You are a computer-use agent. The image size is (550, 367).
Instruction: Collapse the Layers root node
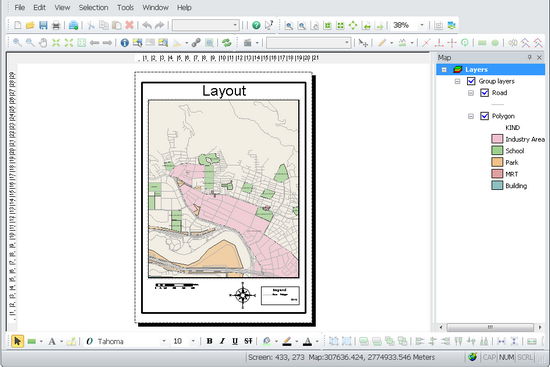444,70
